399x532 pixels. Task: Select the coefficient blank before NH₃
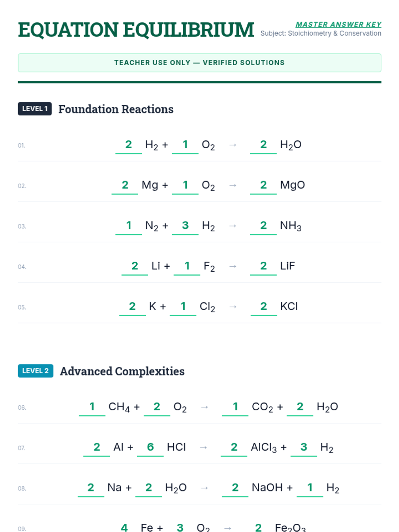tap(263, 226)
